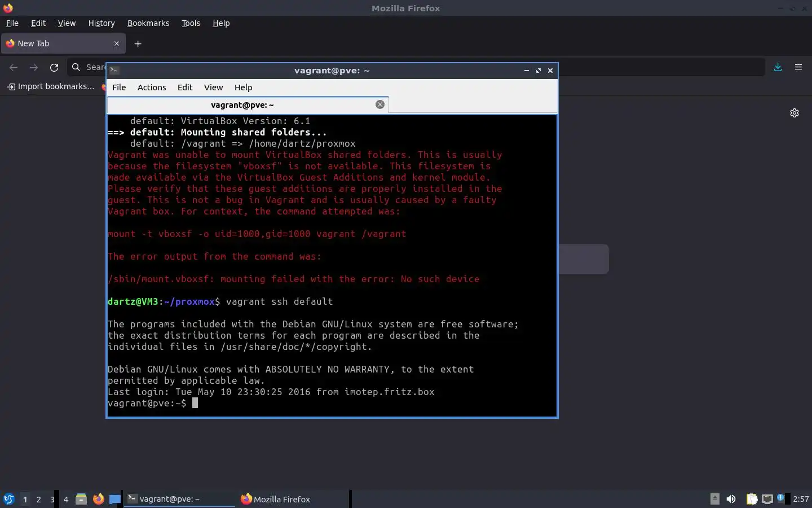Click the 'mount -t vboxsf' command line

pyautogui.click(x=257, y=234)
